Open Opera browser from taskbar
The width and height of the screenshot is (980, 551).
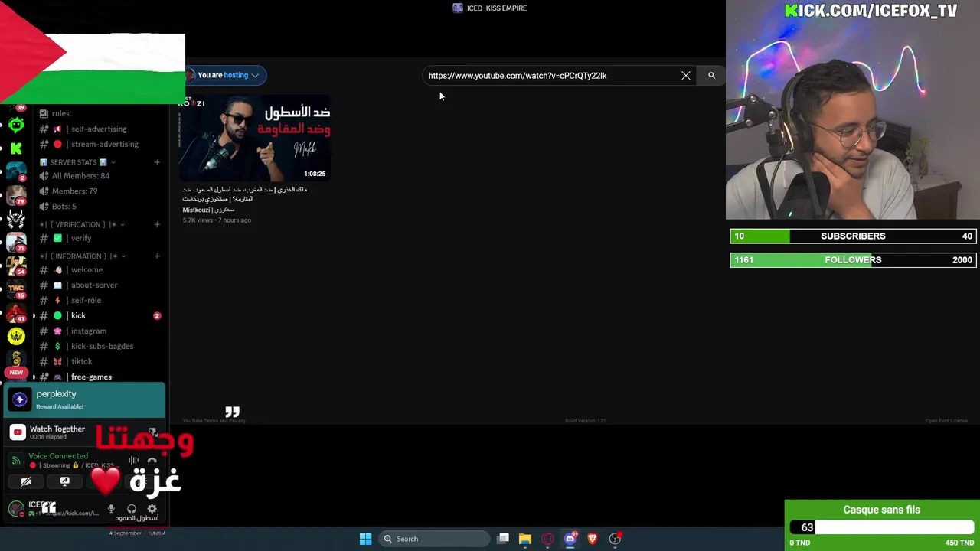click(x=547, y=539)
